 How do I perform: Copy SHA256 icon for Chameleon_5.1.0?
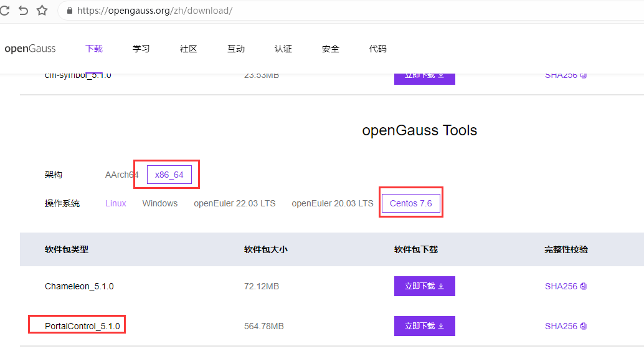click(x=584, y=287)
